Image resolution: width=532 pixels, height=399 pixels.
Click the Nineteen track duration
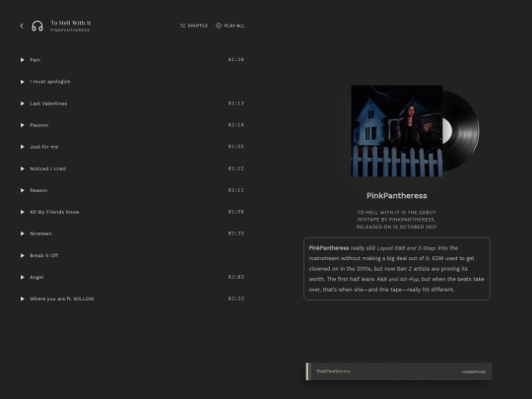click(x=236, y=233)
